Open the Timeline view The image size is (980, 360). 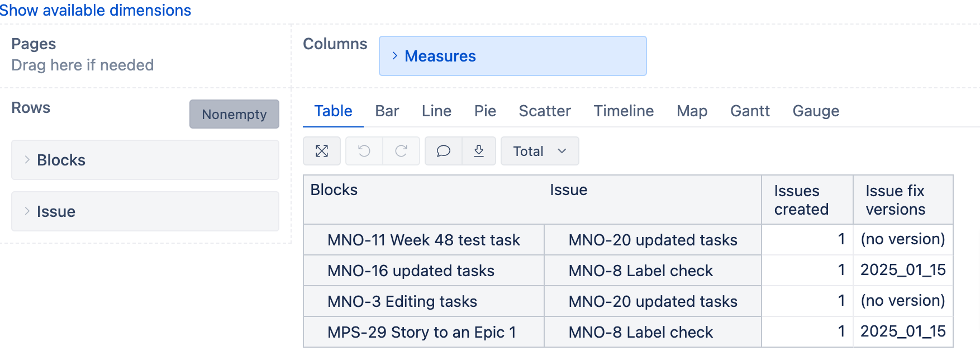623,111
